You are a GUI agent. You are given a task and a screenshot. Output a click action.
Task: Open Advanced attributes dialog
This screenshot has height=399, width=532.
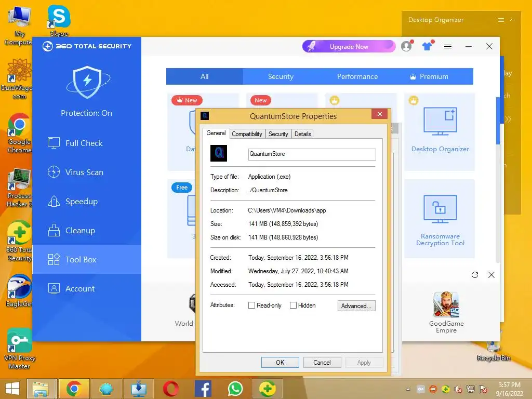(356, 305)
